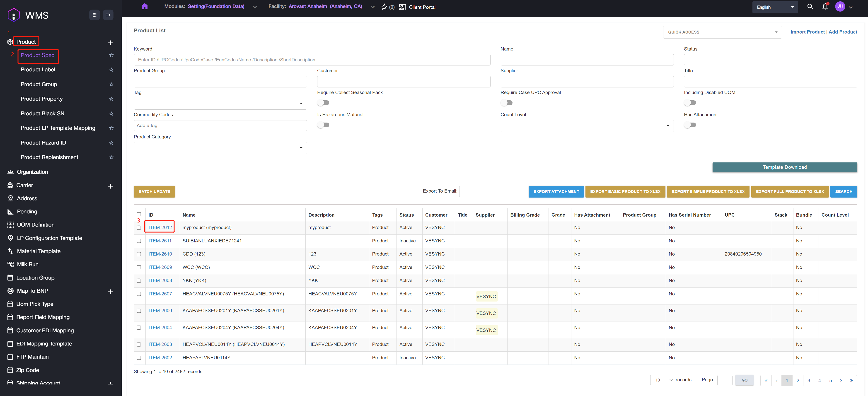Toggle Including Disabled UOM switch
The height and width of the screenshot is (396, 868).
(x=690, y=103)
